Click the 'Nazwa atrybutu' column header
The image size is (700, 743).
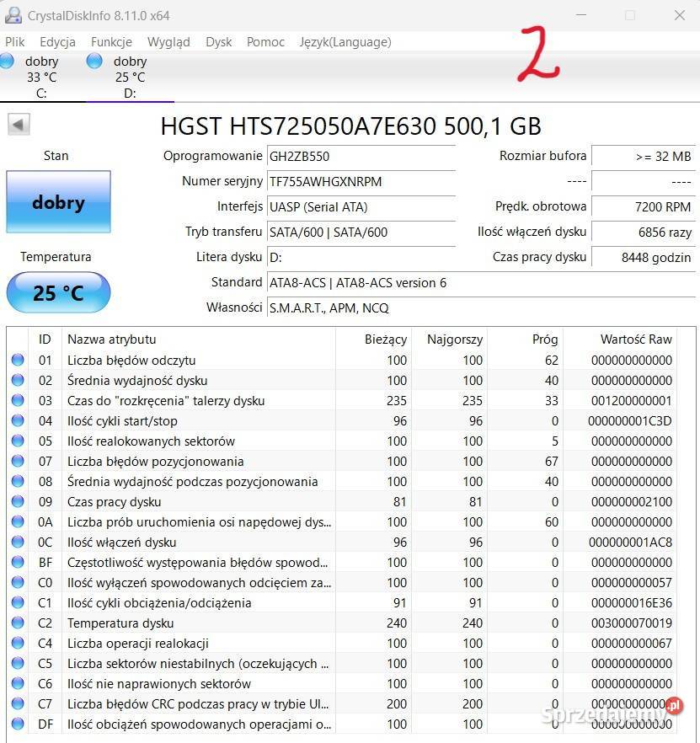(199, 339)
